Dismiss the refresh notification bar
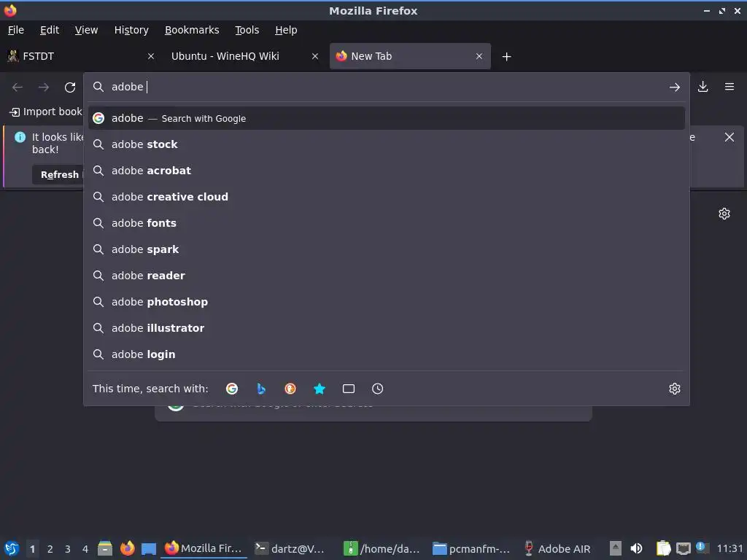Screen dimensions: 747x560 coord(729,137)
